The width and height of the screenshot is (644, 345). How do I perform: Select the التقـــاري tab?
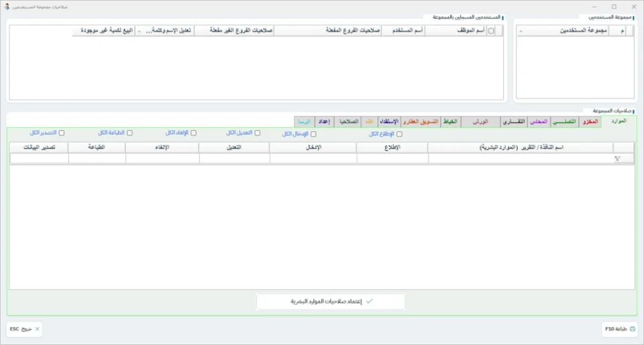514,122
